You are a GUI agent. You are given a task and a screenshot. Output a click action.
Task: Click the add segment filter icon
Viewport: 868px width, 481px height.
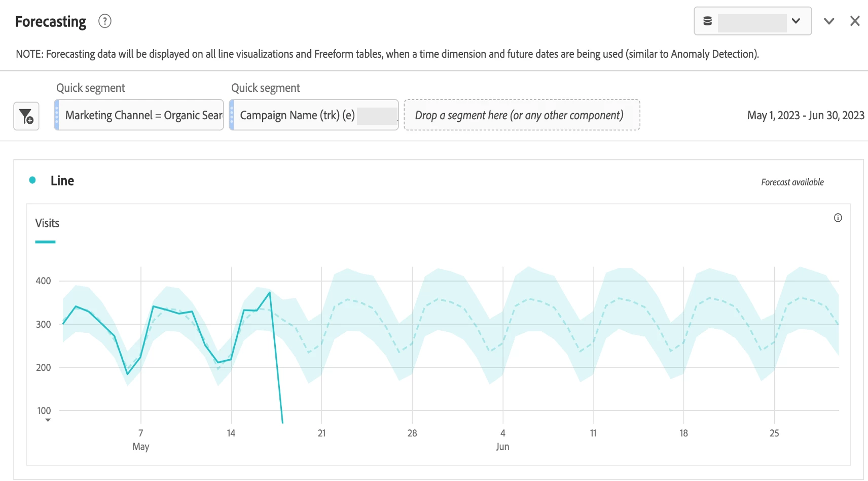26,116
